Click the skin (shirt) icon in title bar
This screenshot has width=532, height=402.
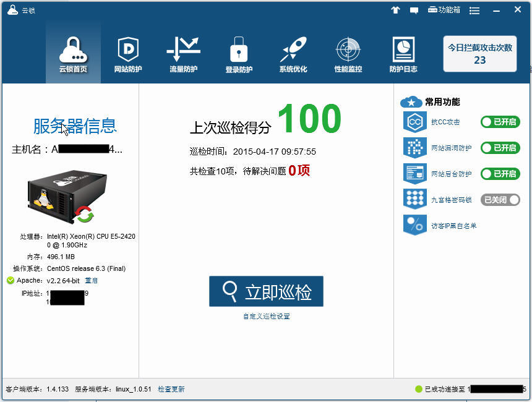[396, 10]
